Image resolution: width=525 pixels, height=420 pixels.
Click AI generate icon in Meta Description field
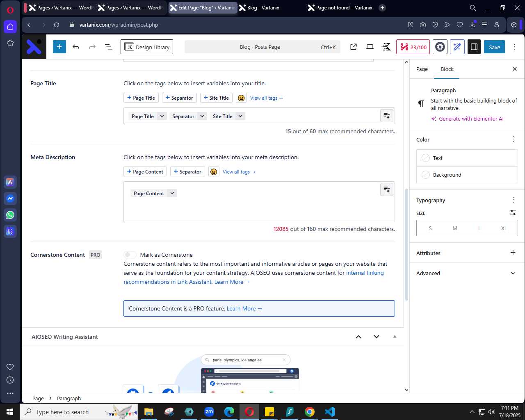pos(386,189)
